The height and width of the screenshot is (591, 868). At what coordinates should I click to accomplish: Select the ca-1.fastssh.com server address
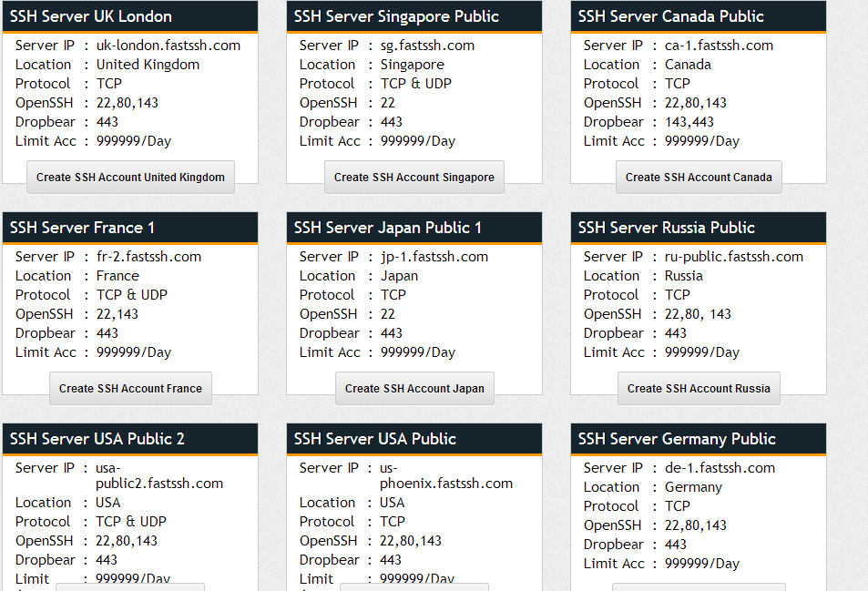point(720,46)
